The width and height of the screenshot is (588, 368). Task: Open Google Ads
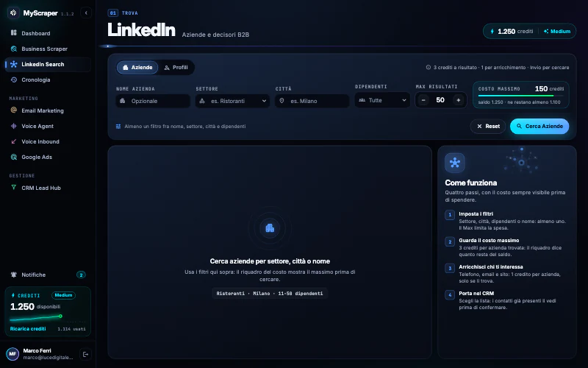pos(48,157)
